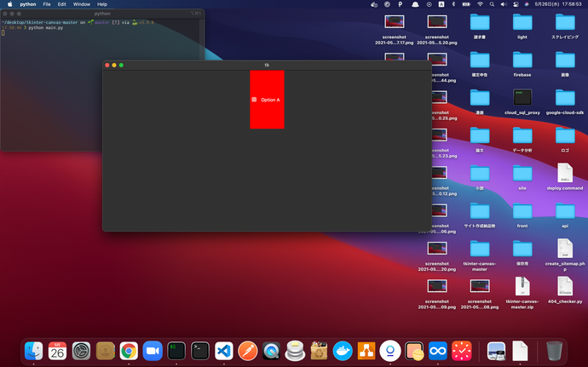Image resolution: width=588 pixels, height=367 pixels.
Task: Open the File menu
Action: click(x=47, y=4)
